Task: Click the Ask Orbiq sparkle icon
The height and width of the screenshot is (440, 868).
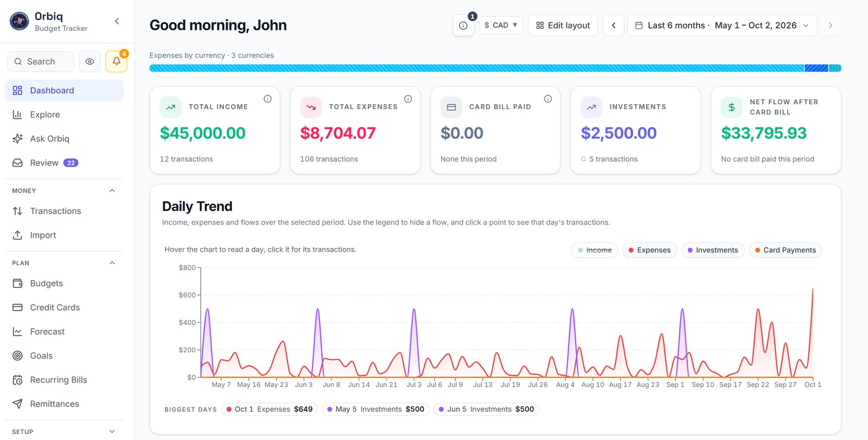Action: point(17,139)
